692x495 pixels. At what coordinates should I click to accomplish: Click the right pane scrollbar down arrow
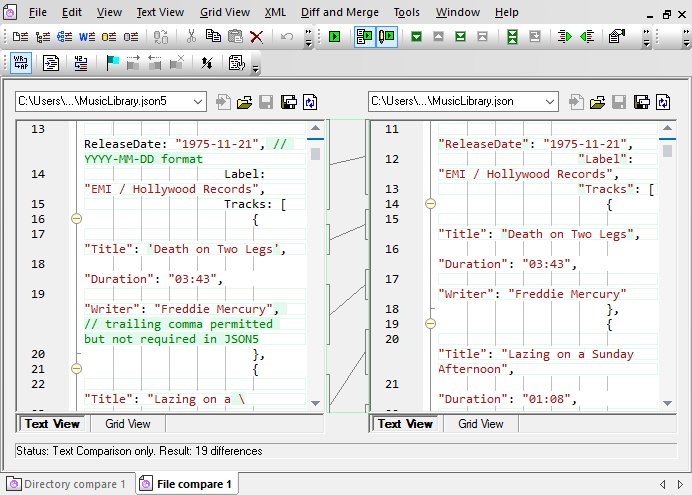668,403
